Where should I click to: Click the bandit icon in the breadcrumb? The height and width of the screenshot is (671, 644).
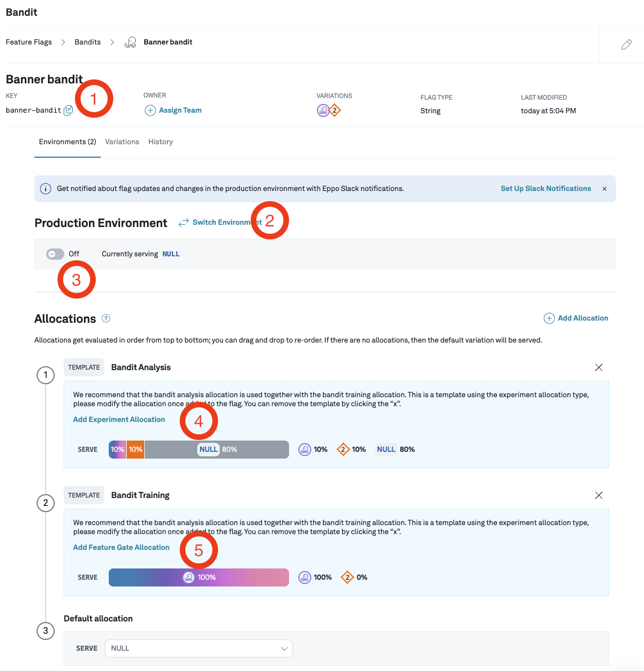click(x=130, y=42)
